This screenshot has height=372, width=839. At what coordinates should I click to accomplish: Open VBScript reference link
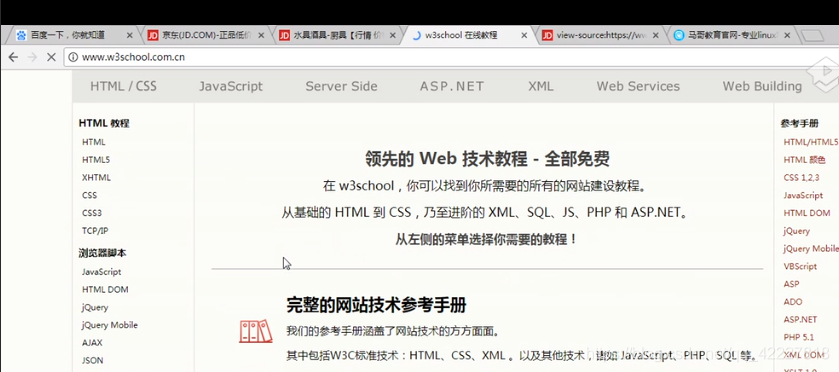click(x=800, y=266)
